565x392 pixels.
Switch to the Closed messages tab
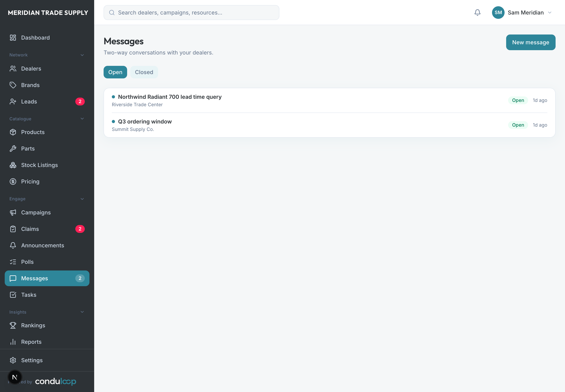144,72
